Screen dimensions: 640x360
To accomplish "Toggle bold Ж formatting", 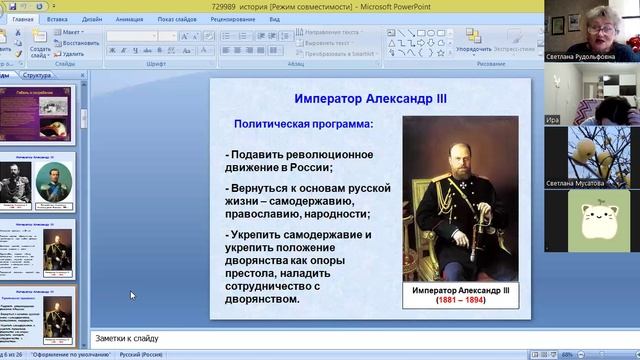I will coord(112,51).
